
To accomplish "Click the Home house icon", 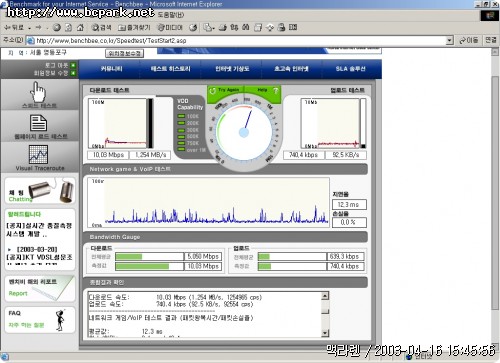I will (80, 28).
